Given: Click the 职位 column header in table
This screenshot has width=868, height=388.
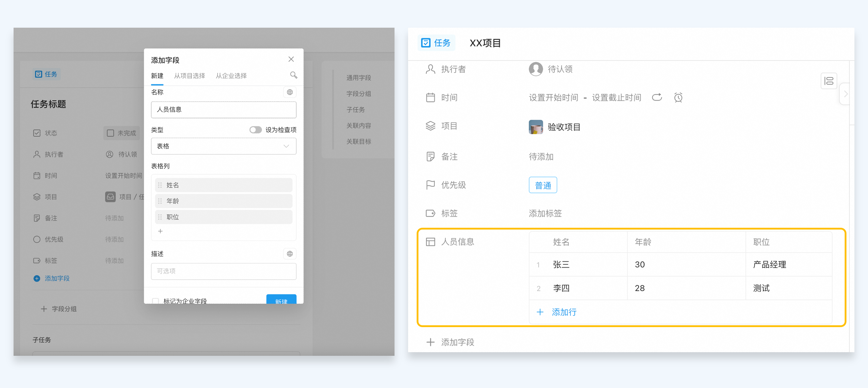Looking at the screenshot, I should [789, 242].
